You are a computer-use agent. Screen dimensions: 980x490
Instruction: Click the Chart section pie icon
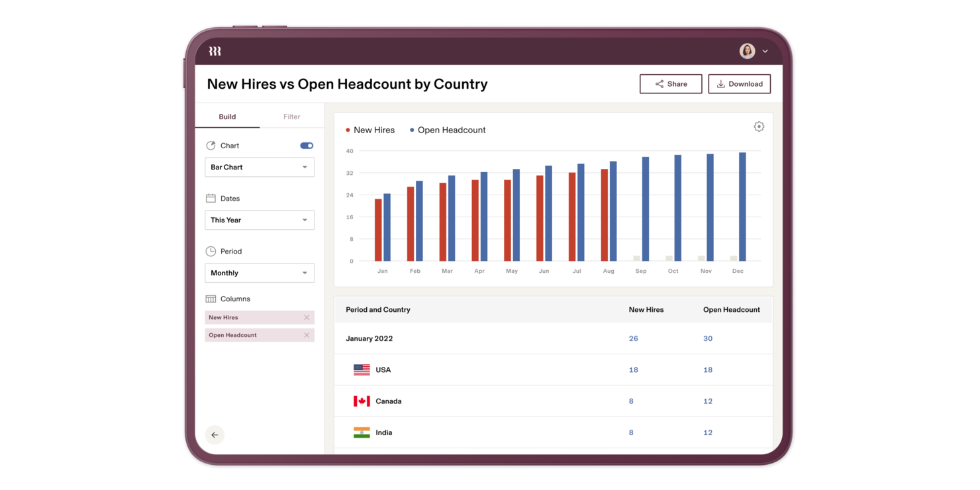(211, 145)
